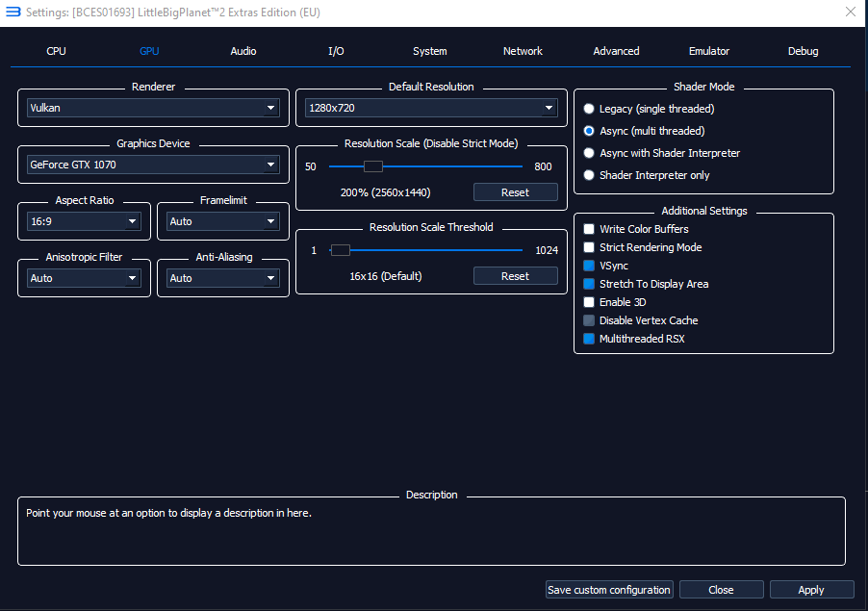Viewport: 868px width, 611px height.
Task: Click the description text about pointing your mouse
Action: [x=168, y=513]
